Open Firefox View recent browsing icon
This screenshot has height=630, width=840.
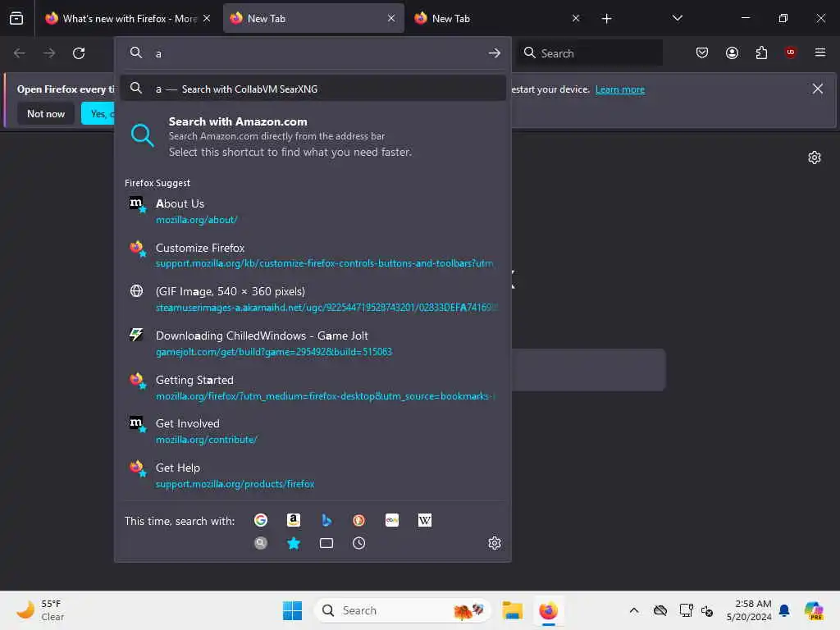(16, 18)
